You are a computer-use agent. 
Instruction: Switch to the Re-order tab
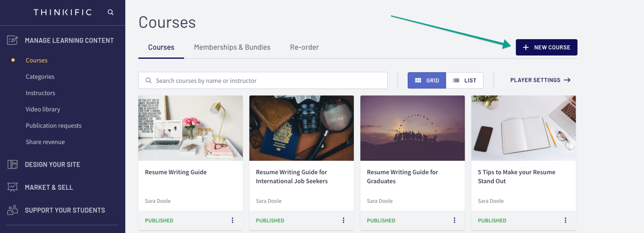(304, 47)
